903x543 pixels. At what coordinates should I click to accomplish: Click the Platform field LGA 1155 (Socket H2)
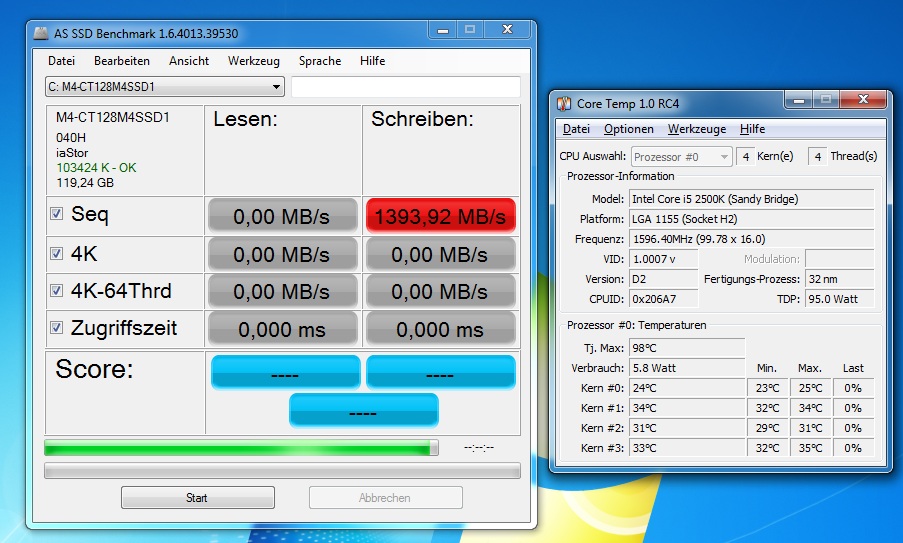752,219
